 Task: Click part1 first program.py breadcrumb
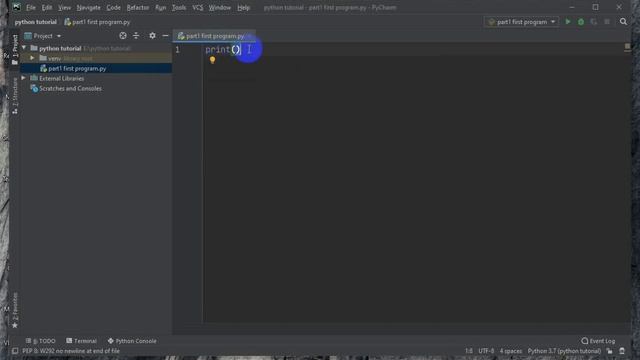97,22
